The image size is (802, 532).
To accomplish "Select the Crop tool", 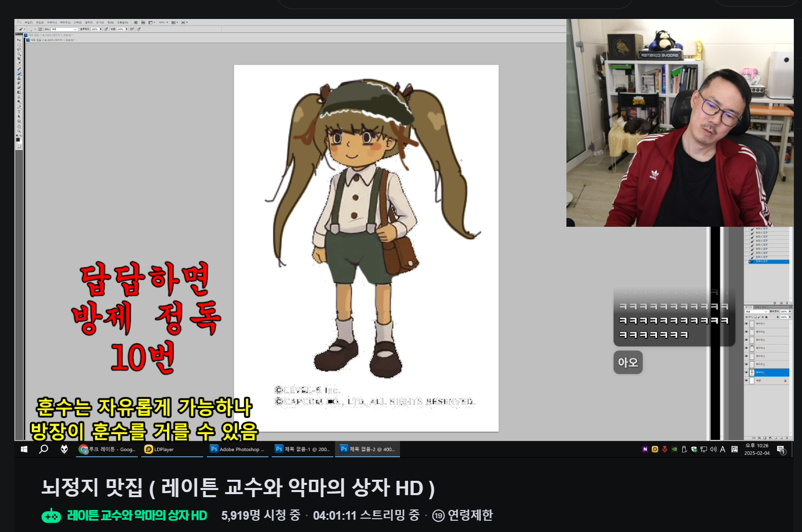I will pos(19,59).
